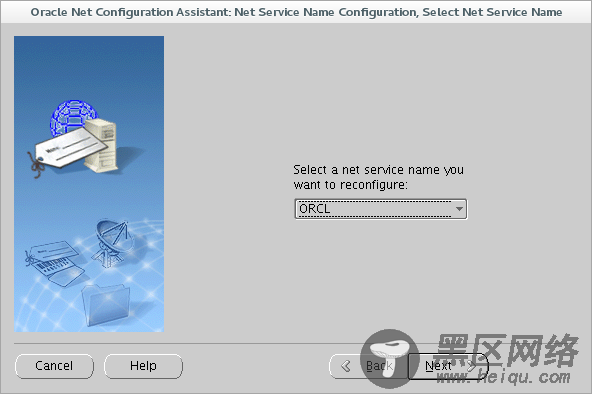
Task: Open the net service name dropdown arrow
Action: [x=459, y=209]
